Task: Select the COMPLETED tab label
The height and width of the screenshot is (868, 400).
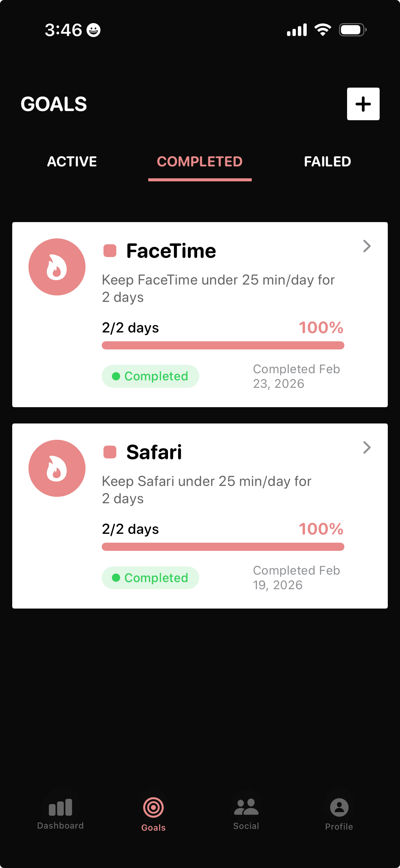Action: pyautogui.click(x=200, y=162)
